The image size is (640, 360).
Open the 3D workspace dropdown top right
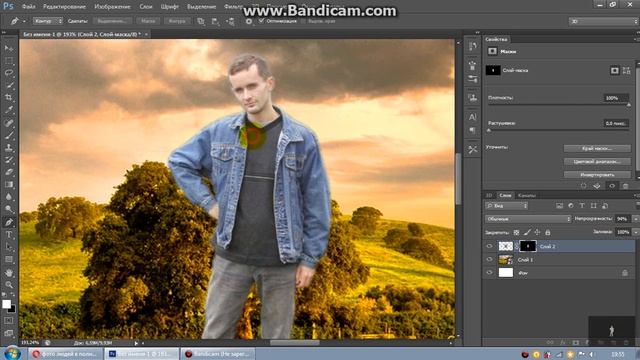(603, 21)
